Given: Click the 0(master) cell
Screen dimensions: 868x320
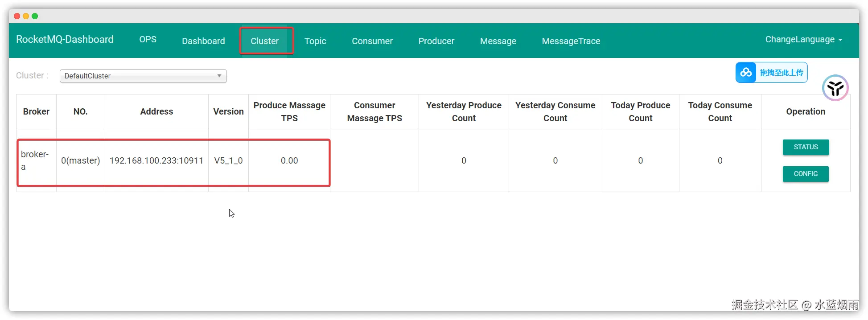Looking at the screenshot, I should pos(81,160).
